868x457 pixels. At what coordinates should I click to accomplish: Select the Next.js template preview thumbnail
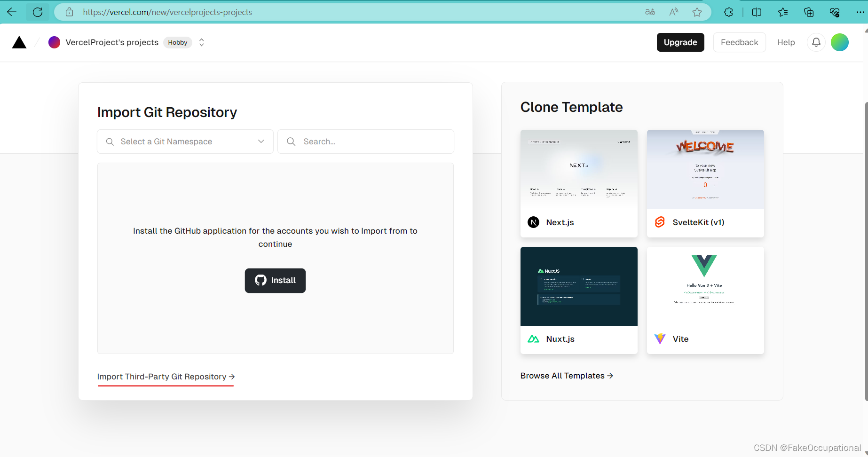579,169
